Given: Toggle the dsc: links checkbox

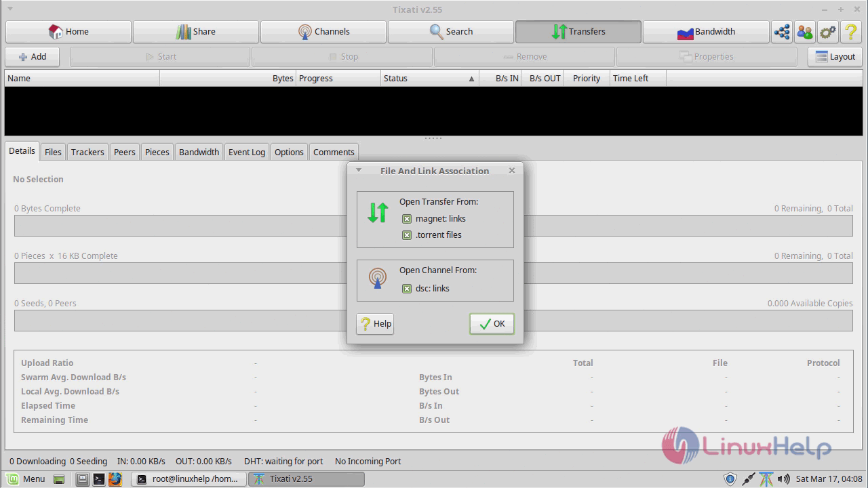Looking at the screenshot, I should pyautogui.click(x=407, y=289).
